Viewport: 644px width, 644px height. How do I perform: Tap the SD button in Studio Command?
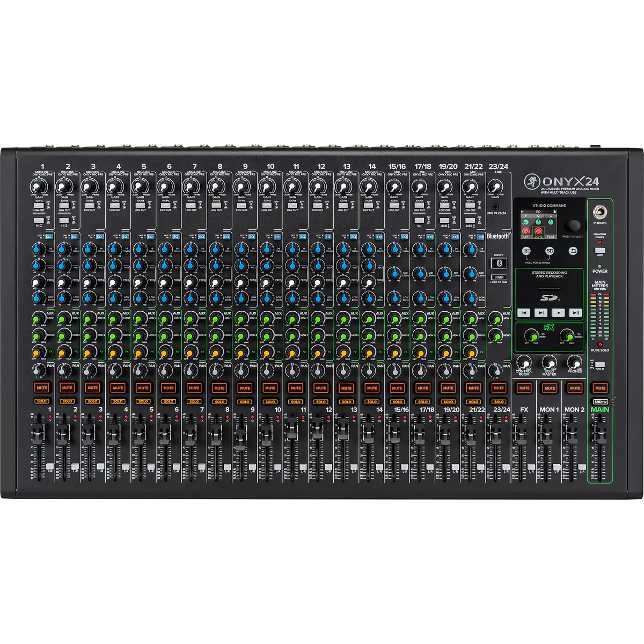pyautogui.click(x=550, y=251)
